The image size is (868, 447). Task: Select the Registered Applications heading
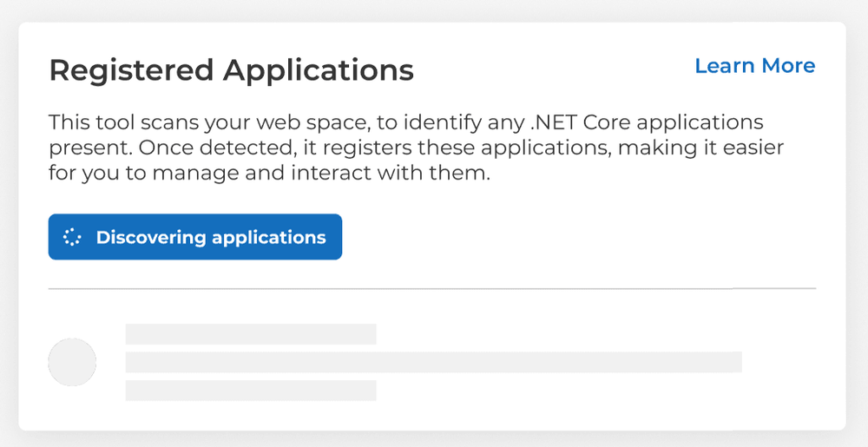[232, 71]
